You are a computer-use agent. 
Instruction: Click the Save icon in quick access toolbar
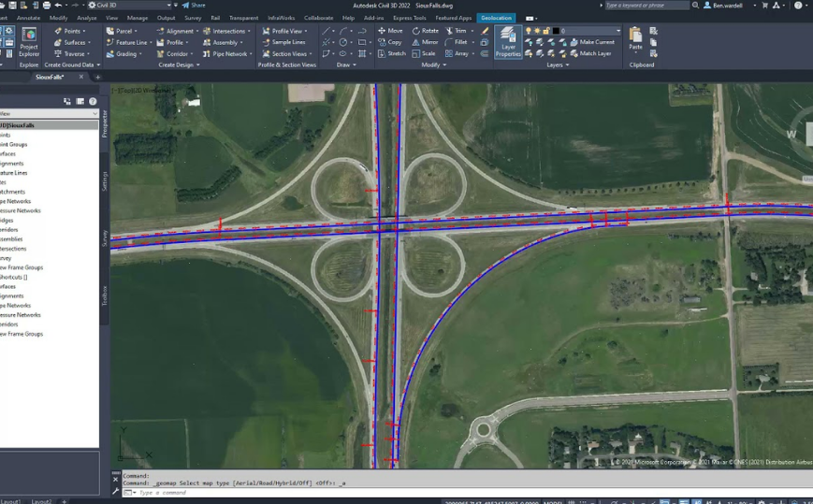[12, 6]
